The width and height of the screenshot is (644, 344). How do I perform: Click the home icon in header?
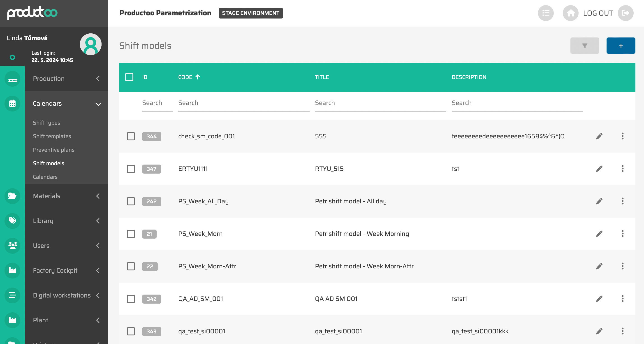pyautogui.click(x=570, y=13)
